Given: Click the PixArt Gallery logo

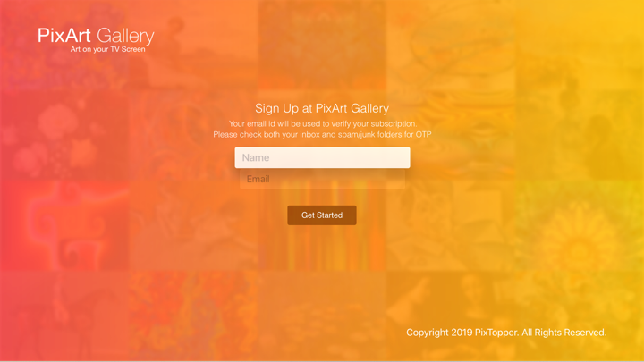Looking at the screenshot, I should pos(96,40).
